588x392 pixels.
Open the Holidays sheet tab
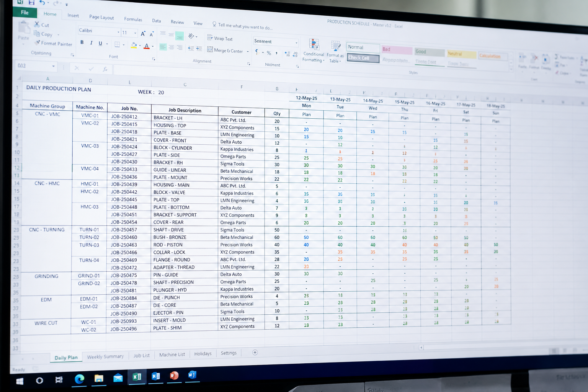(203, 354)
